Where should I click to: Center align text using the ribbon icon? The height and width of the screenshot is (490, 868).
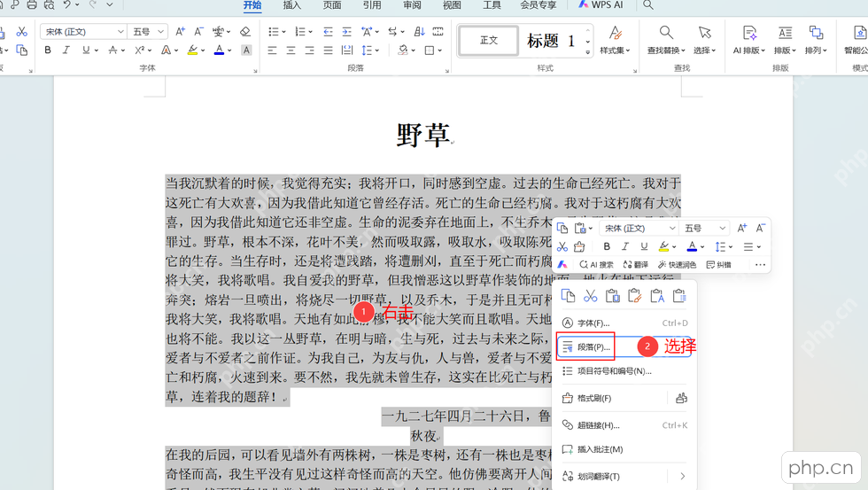(291, 51)
